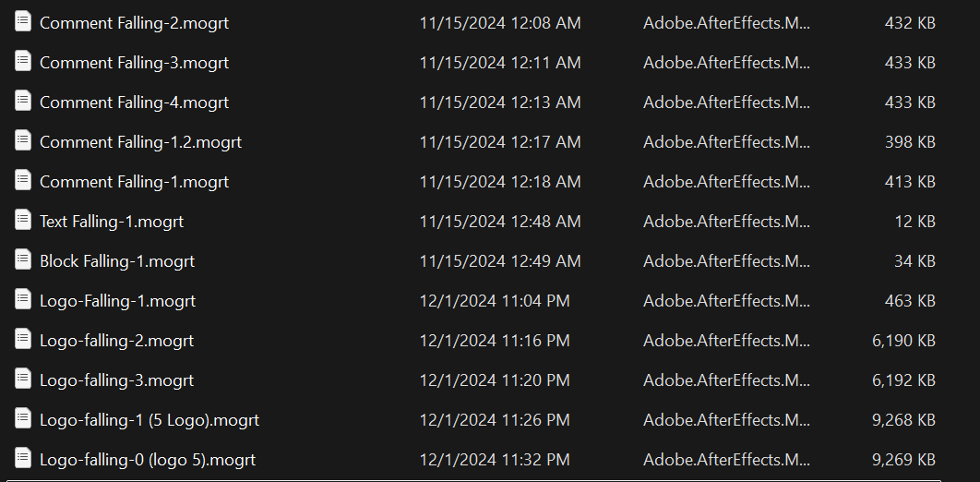
Task: Select the Comment Falling-1.mogrt file name
Action: tap(135, 182)
